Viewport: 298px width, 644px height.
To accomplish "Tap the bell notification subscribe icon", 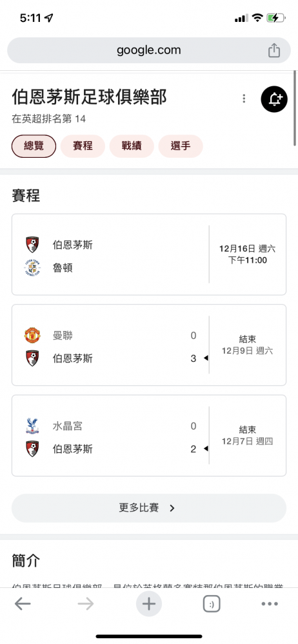I will [x=274, y=99].
